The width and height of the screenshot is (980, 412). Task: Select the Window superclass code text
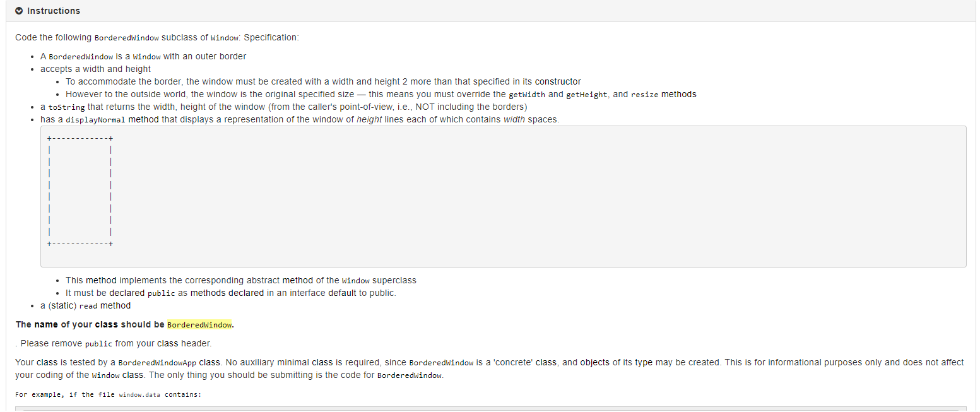(356, 280)
